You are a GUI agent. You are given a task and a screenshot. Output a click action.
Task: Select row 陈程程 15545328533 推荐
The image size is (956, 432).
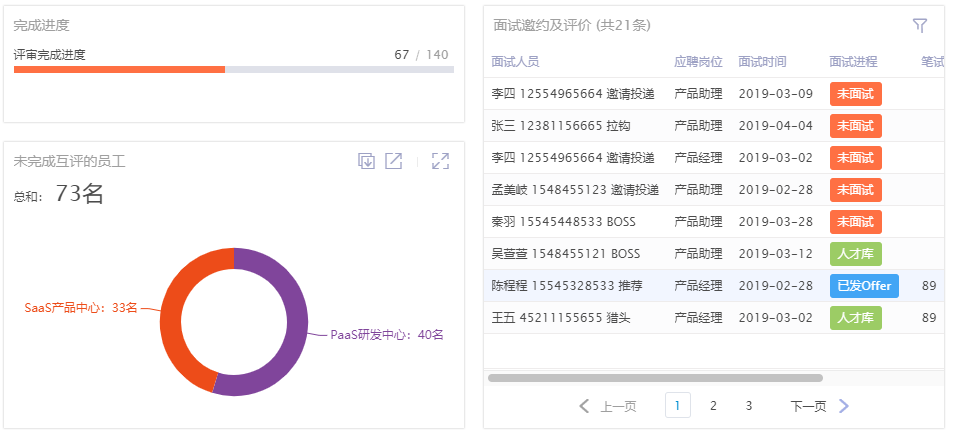[x=713, y=286]
